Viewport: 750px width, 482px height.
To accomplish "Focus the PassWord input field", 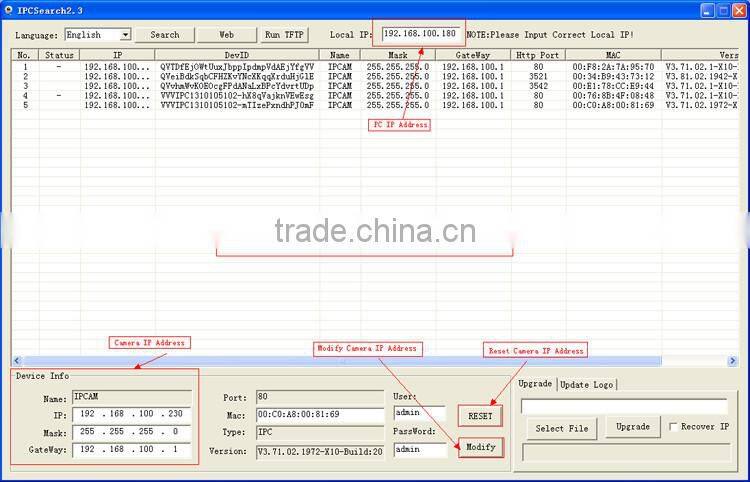I will pyautogui.click(x=418, y=450).
